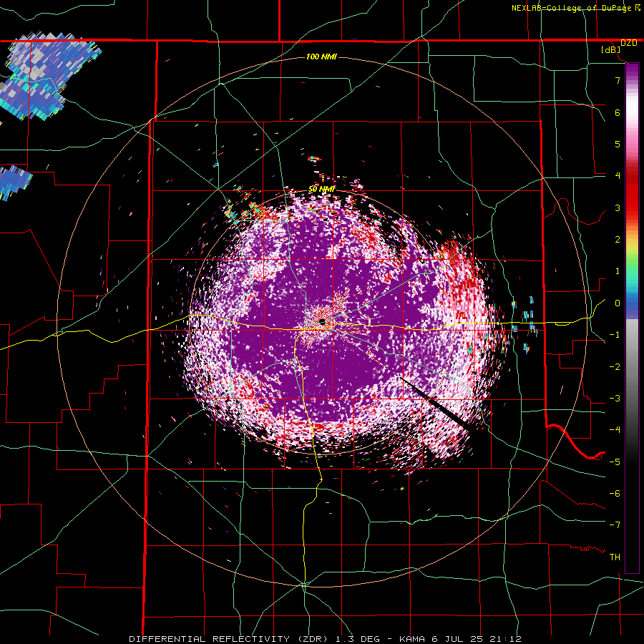Click the 5 dB scale label

pos(618,144)
